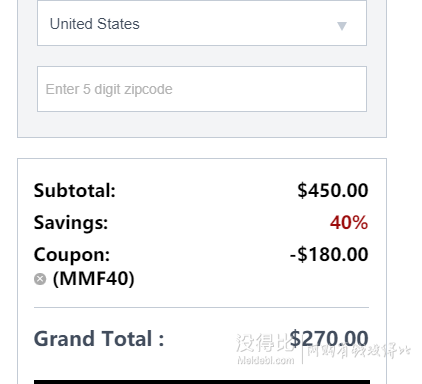This screenshot has height=384, width=422.
Task: Click the divider line above Grand Total
Action: (x=201, y=307)
